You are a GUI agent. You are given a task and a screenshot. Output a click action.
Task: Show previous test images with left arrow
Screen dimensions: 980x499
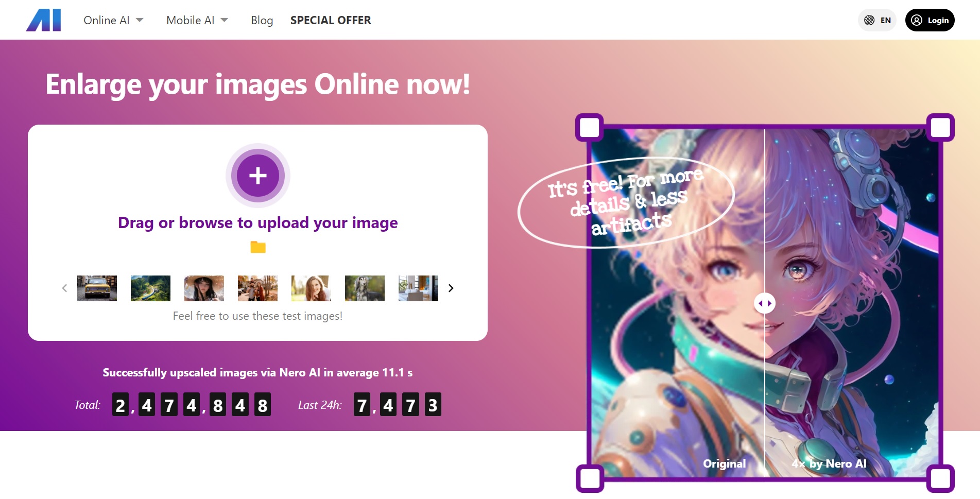coord(64,288)
